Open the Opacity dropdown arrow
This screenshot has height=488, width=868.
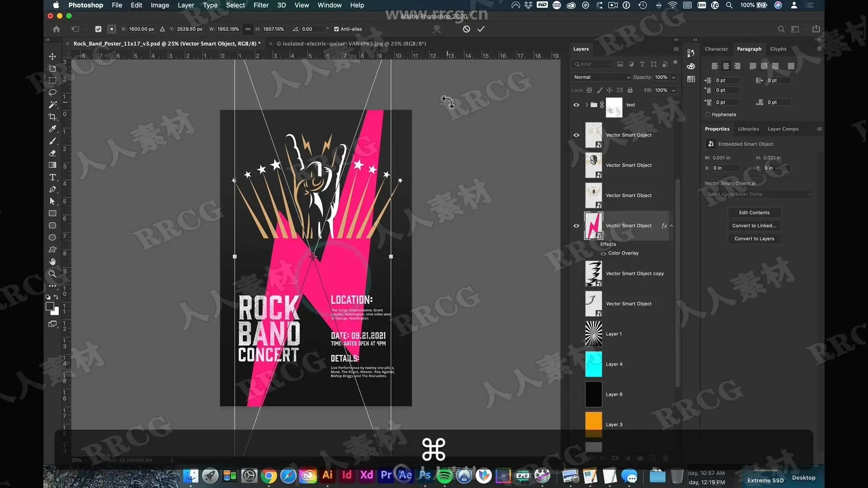coord(674,77)
